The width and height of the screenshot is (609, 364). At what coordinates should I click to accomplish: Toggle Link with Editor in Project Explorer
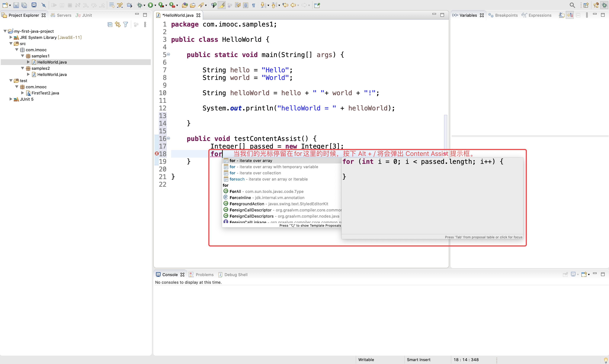[x=118, y=24]
